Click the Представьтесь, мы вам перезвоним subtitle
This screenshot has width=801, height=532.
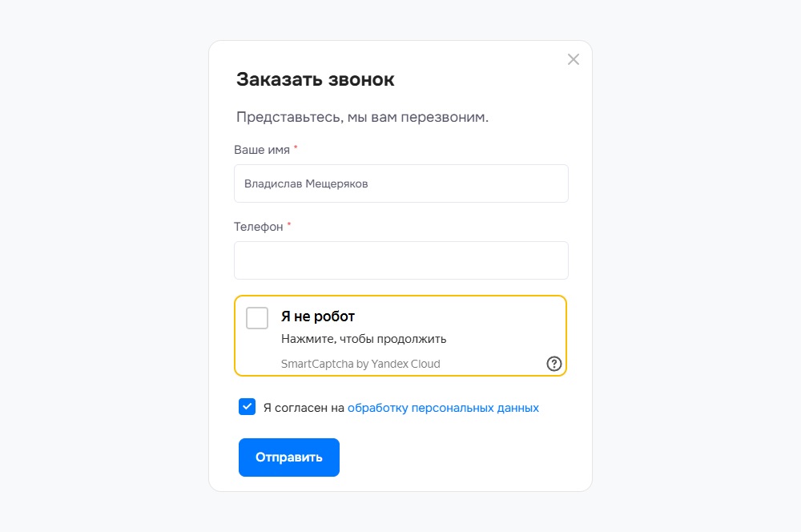[362, 117]
